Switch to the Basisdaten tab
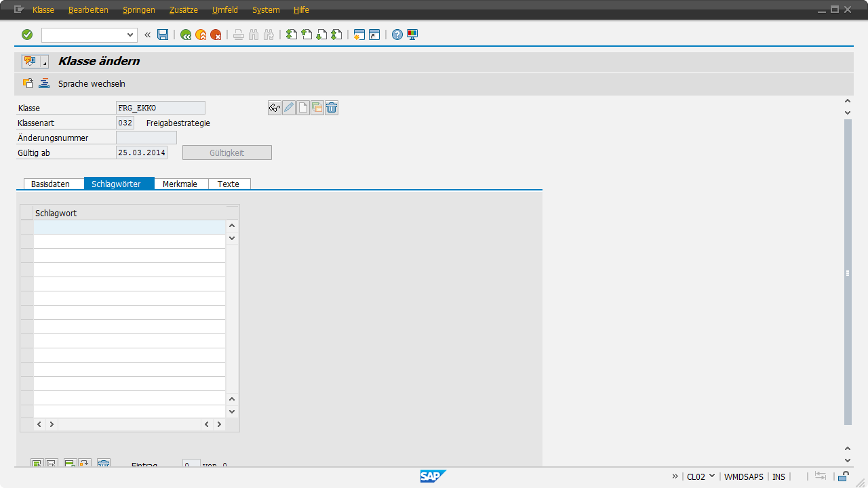The image size is (868, 488). 50,184
